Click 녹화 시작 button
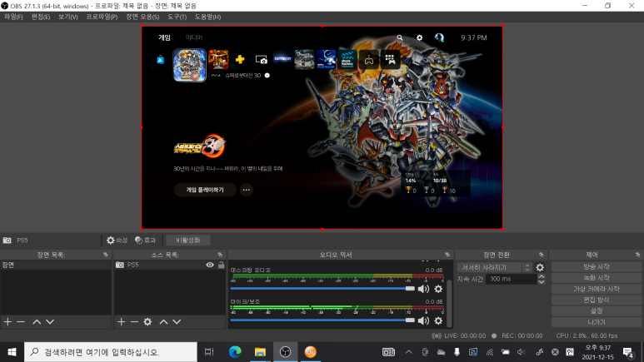The height and width of the screenshot is (362, 644). [597, 278]
